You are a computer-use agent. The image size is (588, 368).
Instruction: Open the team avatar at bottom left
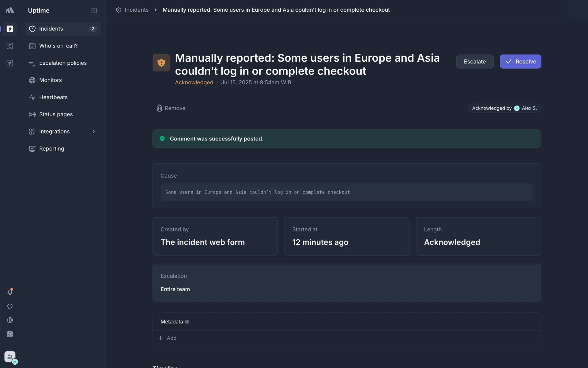click(10, 357)
